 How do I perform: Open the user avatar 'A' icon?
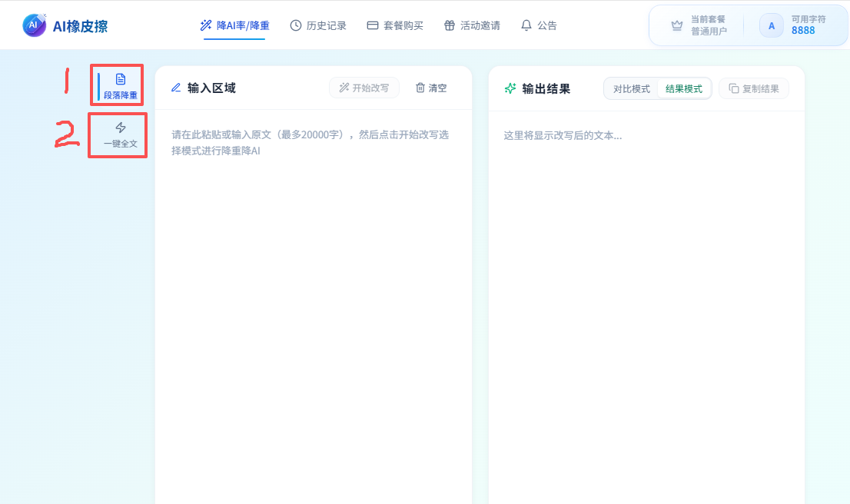[x=772, y=25]
